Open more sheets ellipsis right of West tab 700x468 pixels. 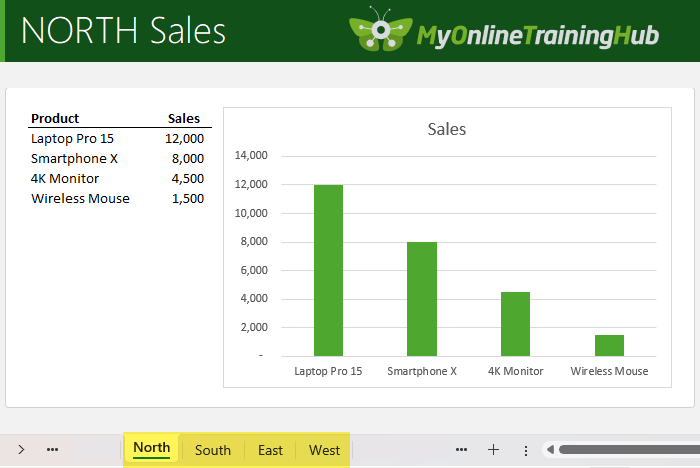pos(461,449)
